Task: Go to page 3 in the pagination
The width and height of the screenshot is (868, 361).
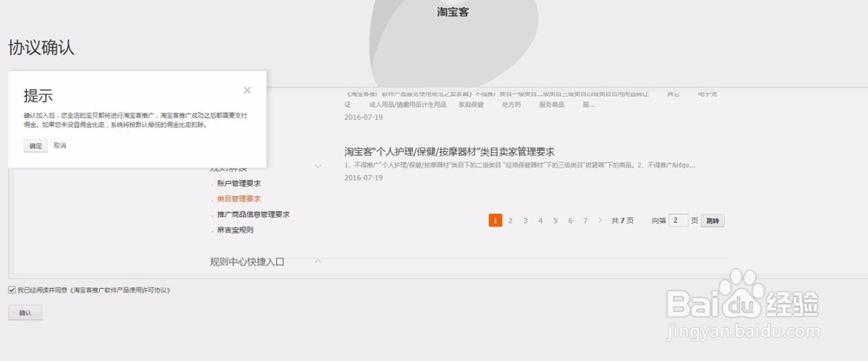Action: pyautogui.click(x=525, y=220)
